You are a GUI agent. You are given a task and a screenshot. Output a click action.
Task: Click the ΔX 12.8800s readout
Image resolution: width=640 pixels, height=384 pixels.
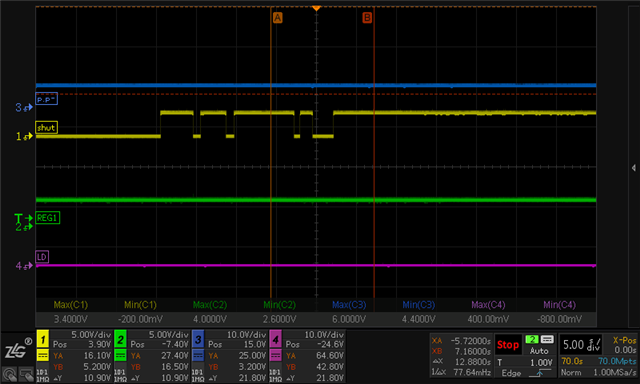pyautogui.click(x=461, y=362)
